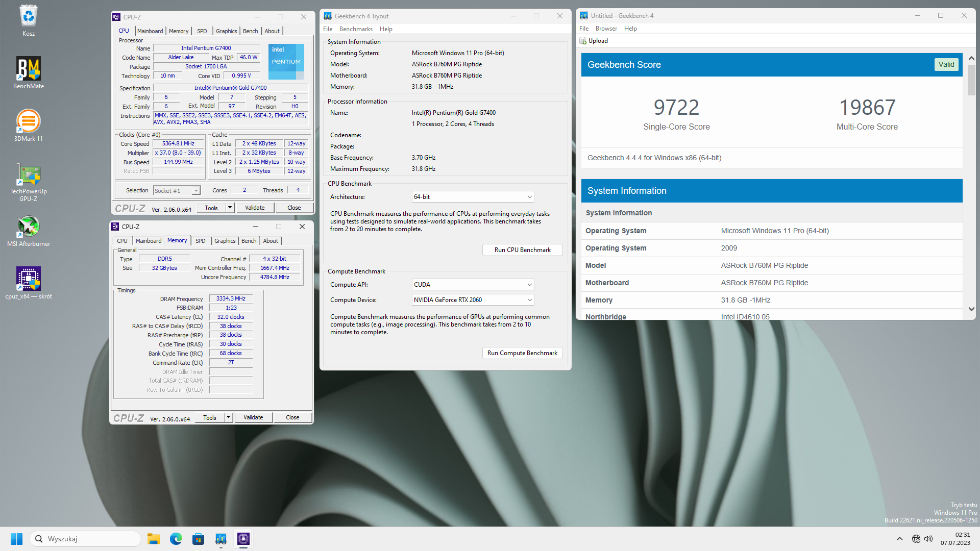Open Tools dropdown arrow in lower CPU-Z
The height and width of the screenshot is (551, 980).
(x=228, y=417)
